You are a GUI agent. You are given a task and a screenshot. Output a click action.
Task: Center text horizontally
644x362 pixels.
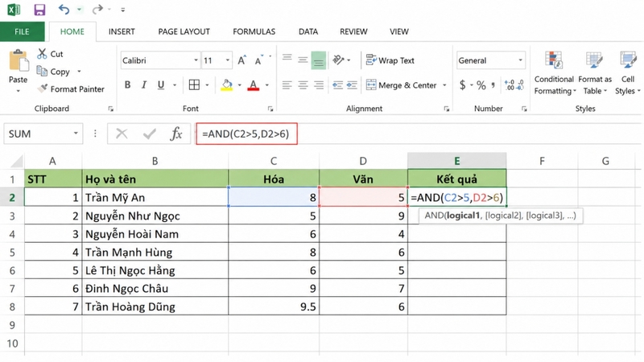[x=303, y=85]
